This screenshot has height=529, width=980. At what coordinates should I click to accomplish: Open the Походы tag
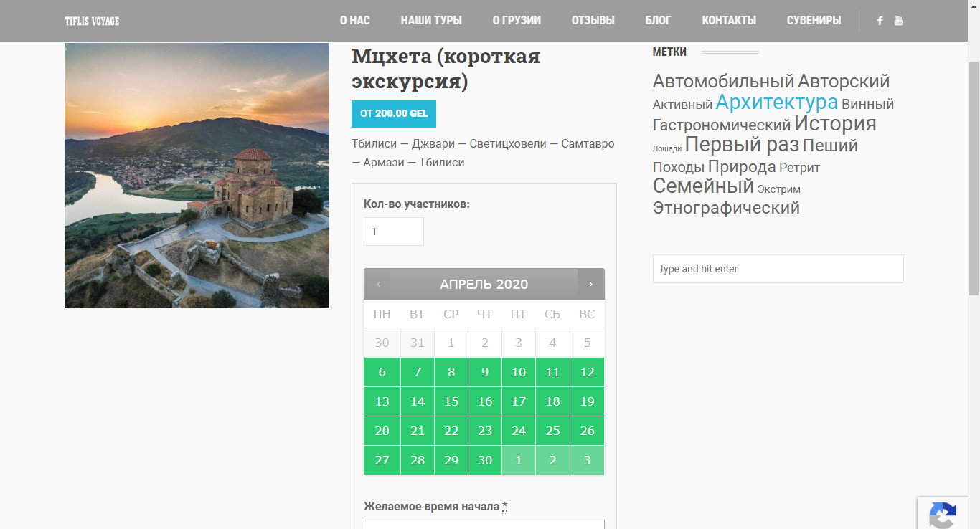tap(679, 168)
